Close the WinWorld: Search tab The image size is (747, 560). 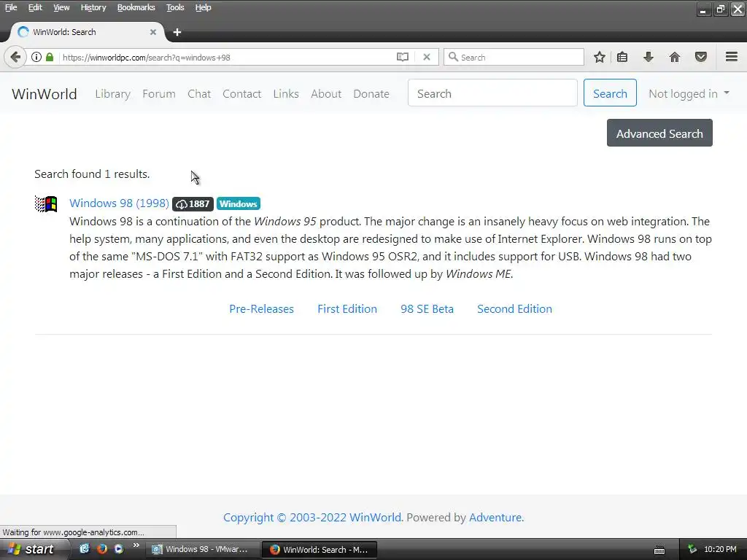(153, 32)
